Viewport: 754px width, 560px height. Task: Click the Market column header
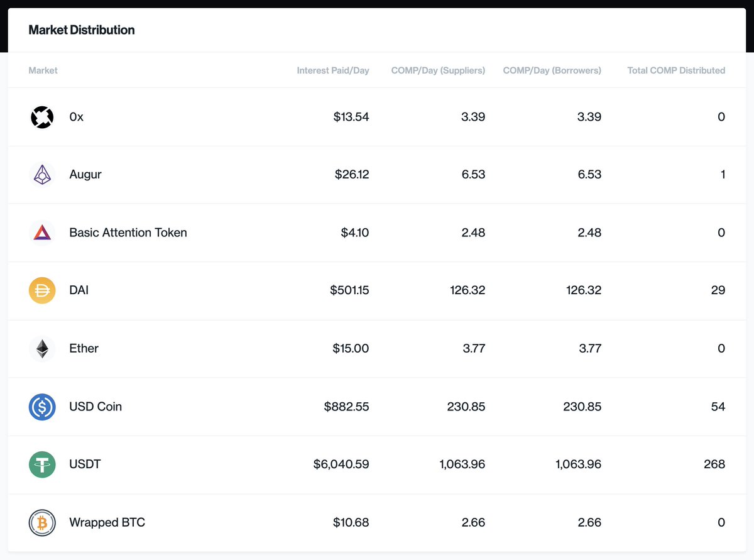[x=43, y=70]
